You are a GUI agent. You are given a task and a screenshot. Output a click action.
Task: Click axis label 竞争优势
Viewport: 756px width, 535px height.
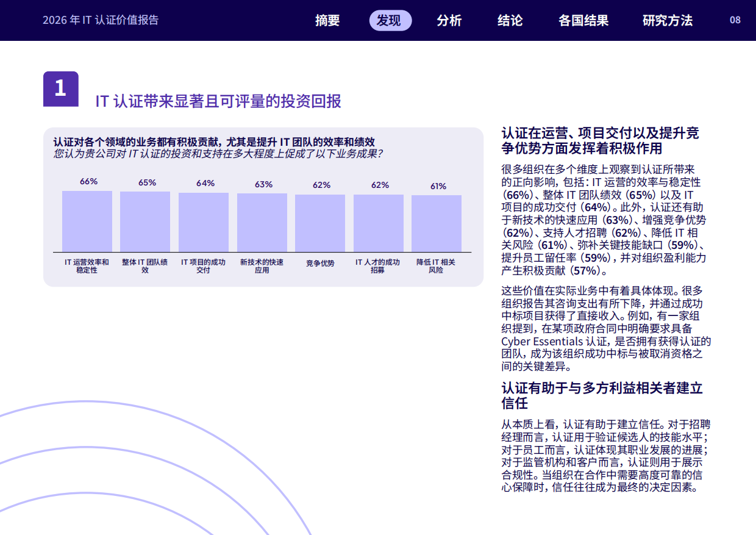(x=320, y=264)
